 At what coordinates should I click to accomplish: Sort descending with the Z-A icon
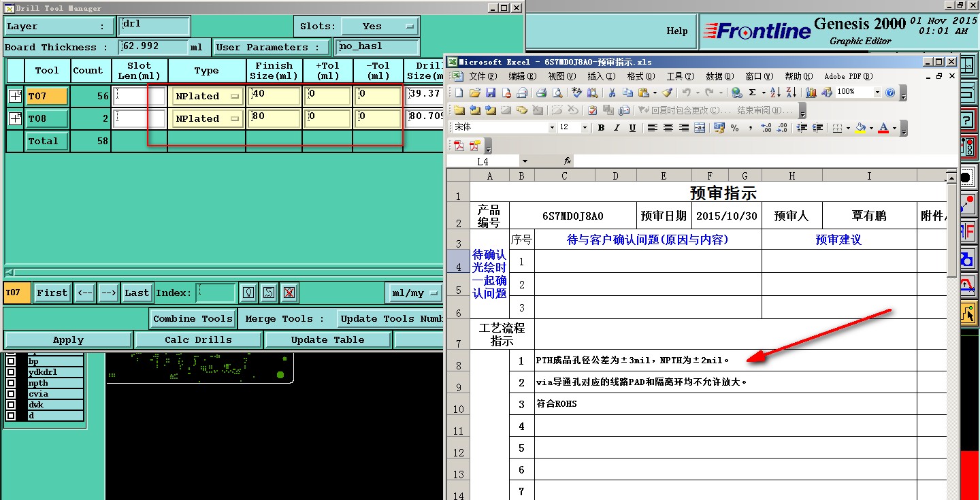click(x=791, y=93)
